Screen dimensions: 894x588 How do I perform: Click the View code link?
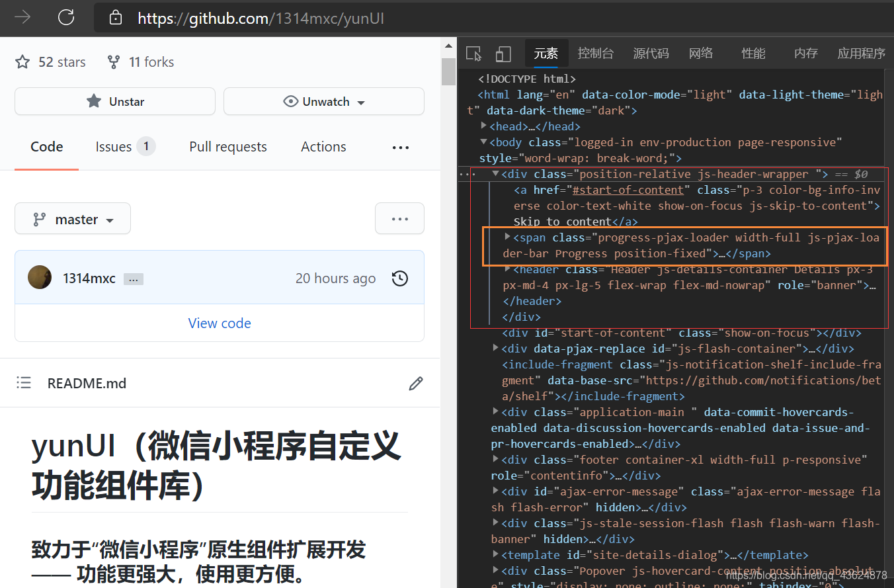[220, 323]
